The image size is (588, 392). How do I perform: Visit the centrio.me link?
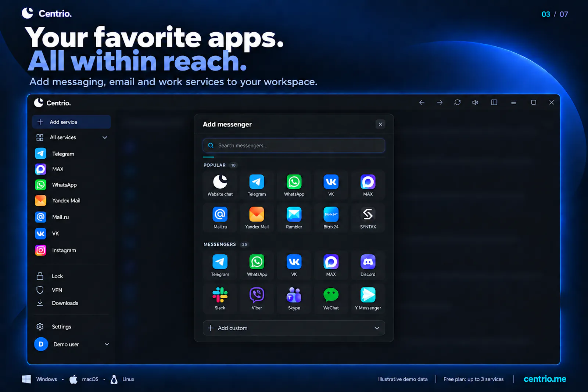545,379
